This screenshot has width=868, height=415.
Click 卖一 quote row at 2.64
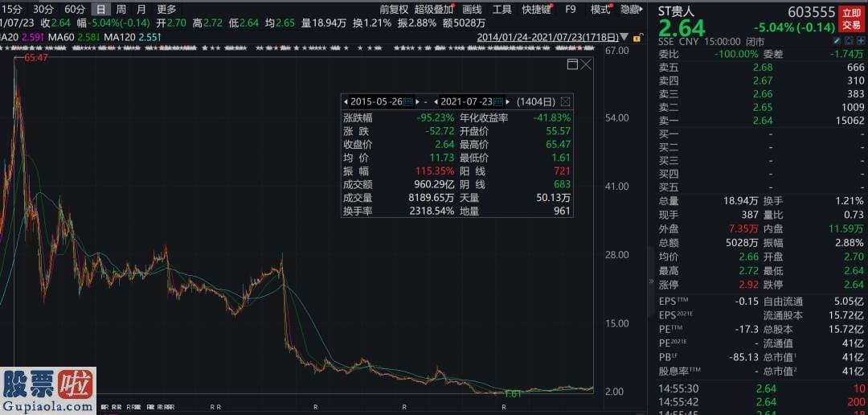point(761,120)
